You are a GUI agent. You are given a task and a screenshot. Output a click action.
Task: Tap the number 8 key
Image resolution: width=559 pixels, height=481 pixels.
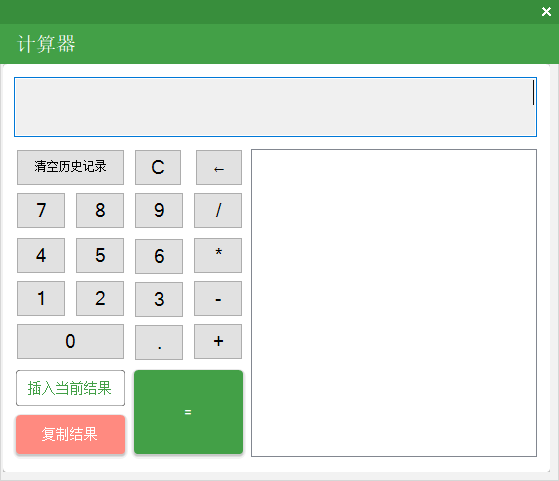point(100,210)
